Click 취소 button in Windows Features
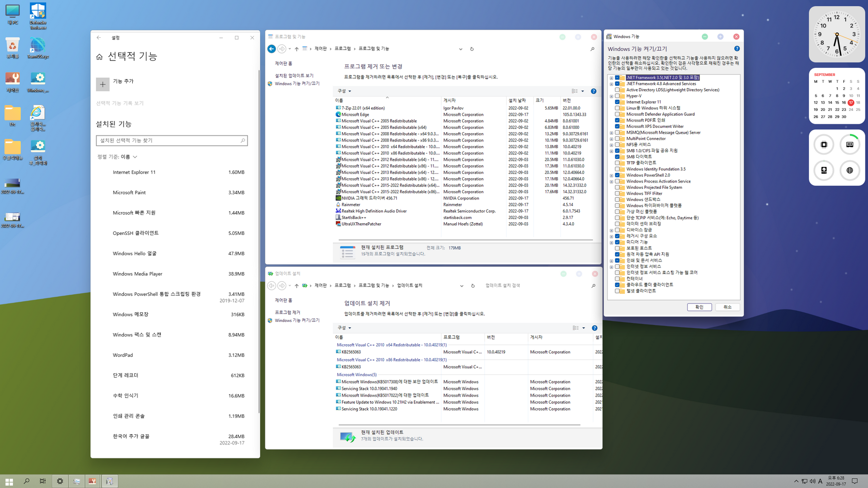The height and width of the screenshot is (488, 868). click(x=728, y=307)
